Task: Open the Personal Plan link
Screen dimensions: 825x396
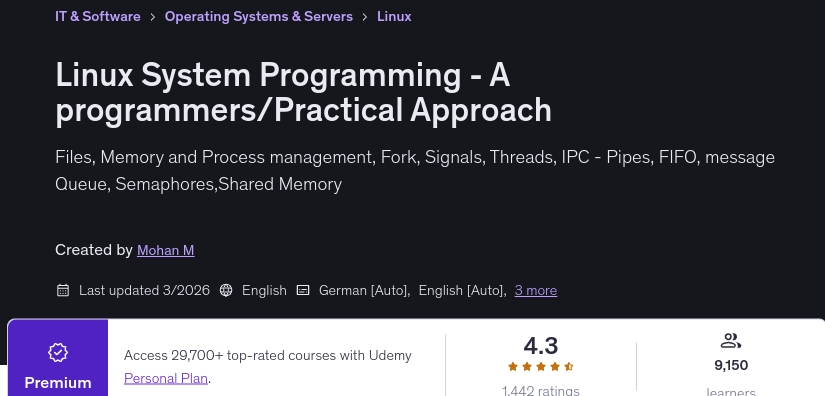Action: tap(166, 378)
